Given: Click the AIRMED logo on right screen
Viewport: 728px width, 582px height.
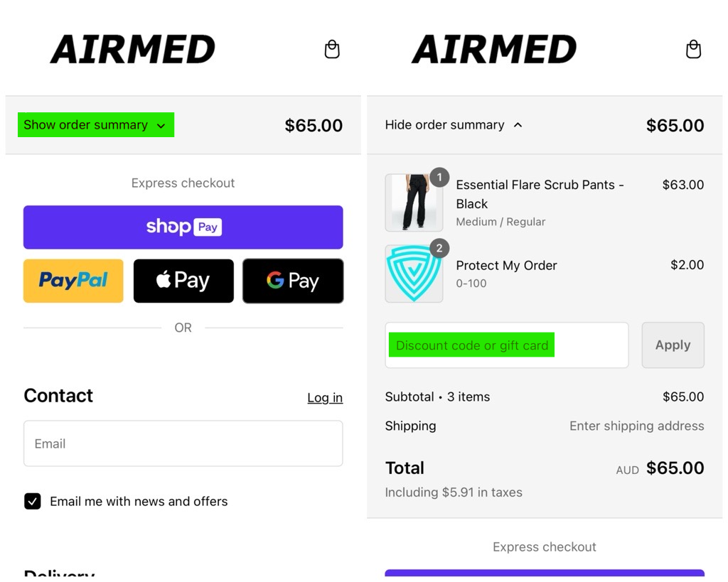Looking at the screenshot, I should click(x=494, y=49).
